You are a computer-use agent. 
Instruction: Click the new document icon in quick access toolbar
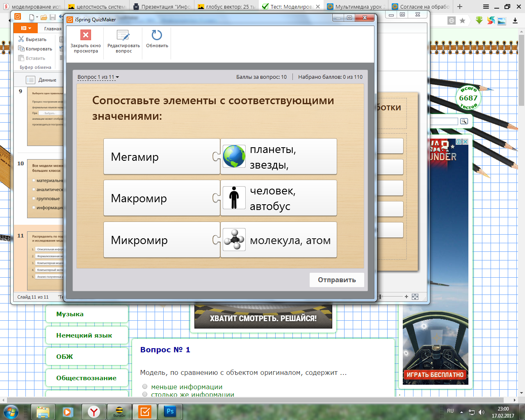coord(32,17)
